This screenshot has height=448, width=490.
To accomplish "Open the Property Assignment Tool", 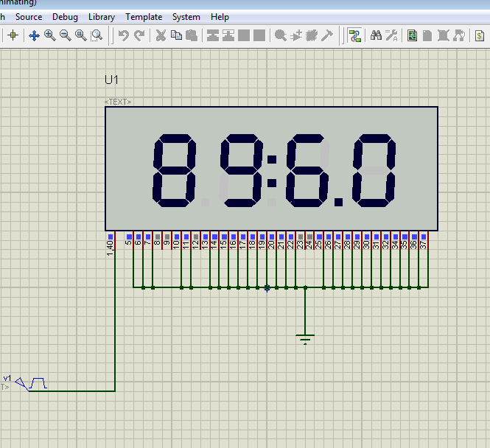I will point(391,35).
